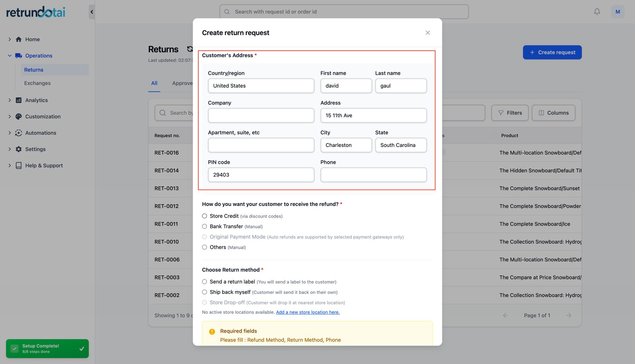The height and width of the screenshot is (364, 635).
Task: Open the Settings gear section
Action: (35, 149)
